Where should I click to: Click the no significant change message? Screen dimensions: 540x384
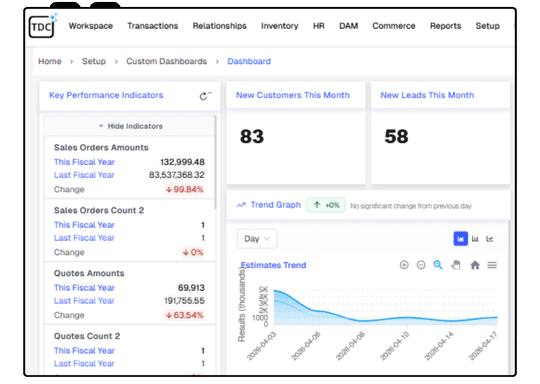coord(411,206)
